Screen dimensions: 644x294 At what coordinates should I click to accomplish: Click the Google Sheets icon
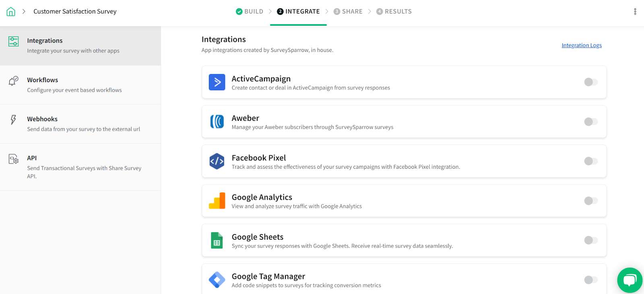click(217, 240)
